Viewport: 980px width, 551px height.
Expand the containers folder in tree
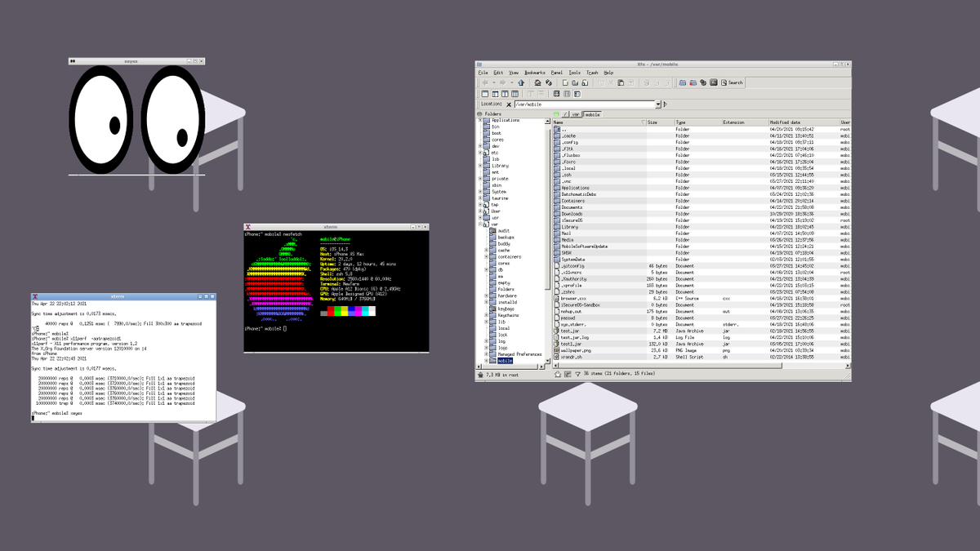(x=487, y=257)
